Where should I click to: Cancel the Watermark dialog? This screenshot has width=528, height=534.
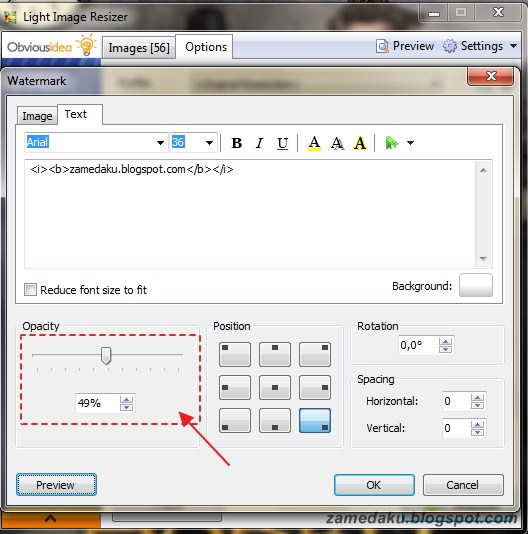463,485
